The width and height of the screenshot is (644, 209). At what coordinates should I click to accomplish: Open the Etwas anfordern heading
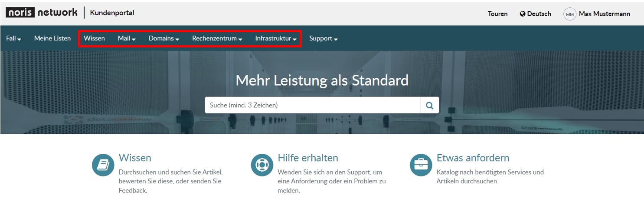point(473,158)
